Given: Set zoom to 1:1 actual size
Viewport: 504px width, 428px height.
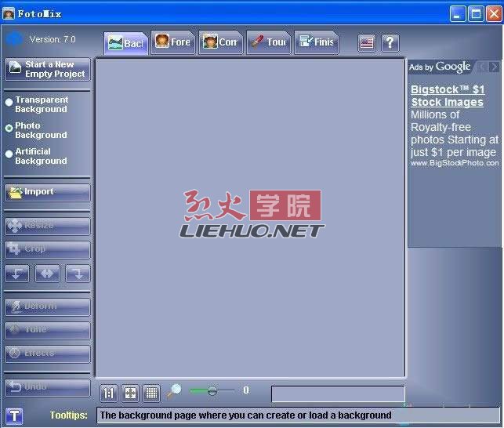Looking at the screenshot, I should (x=109, y=393).
